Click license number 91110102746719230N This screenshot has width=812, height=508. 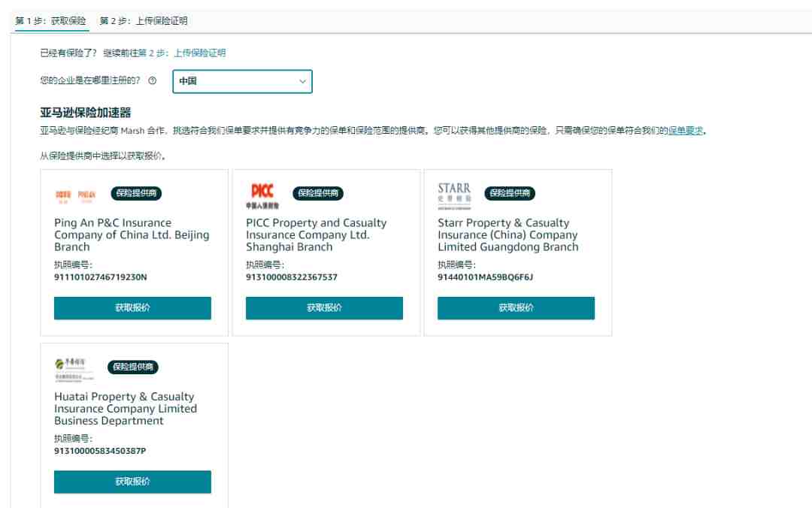[101, 277]
